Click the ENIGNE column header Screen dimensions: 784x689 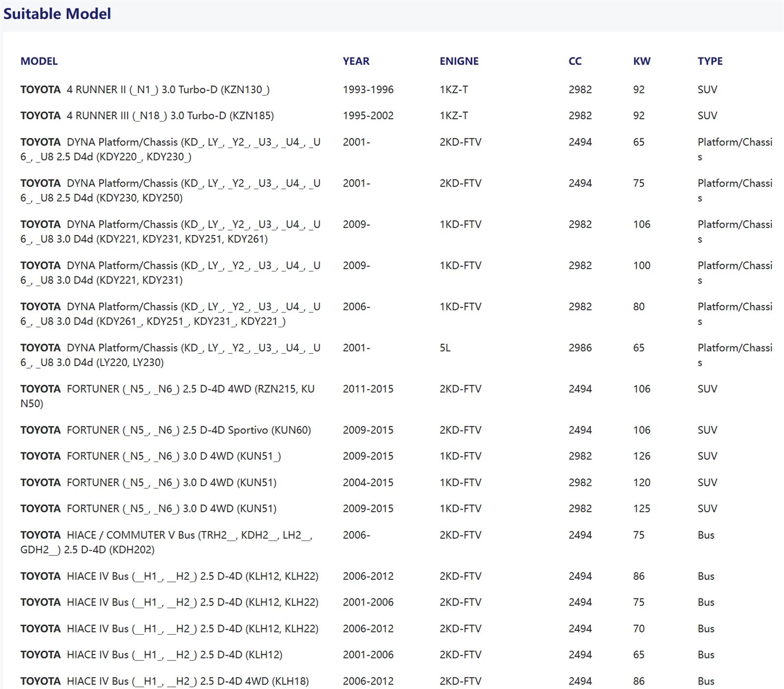(459, 61)
